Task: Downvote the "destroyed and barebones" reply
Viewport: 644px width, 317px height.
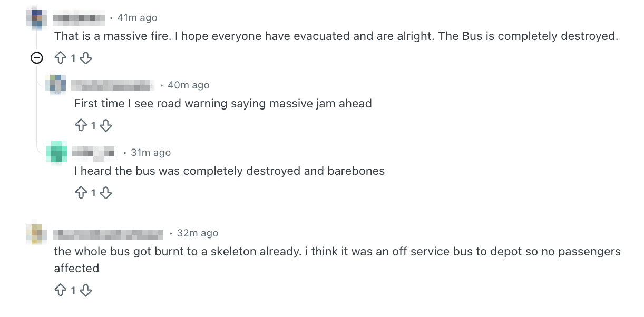Action: (x=106, y=193)
